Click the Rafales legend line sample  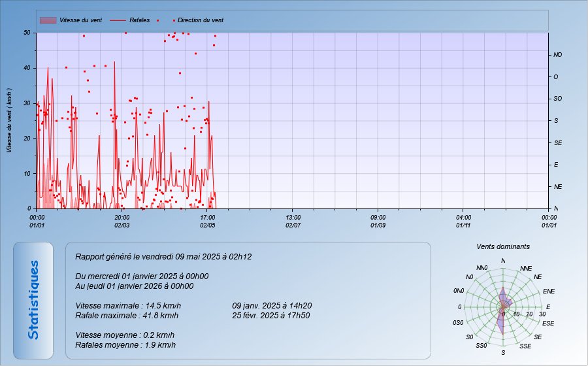point(118,20)
